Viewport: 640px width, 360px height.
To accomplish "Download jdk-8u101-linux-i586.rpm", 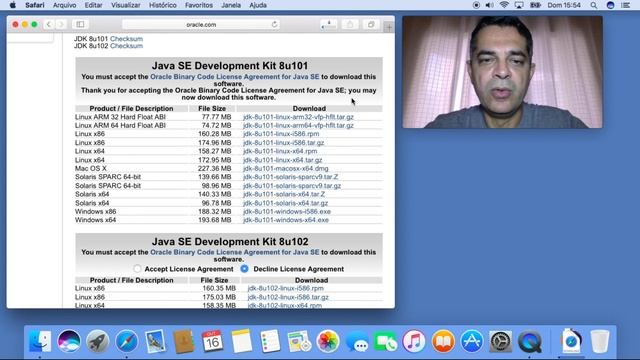I will click(x=281, y=133).
